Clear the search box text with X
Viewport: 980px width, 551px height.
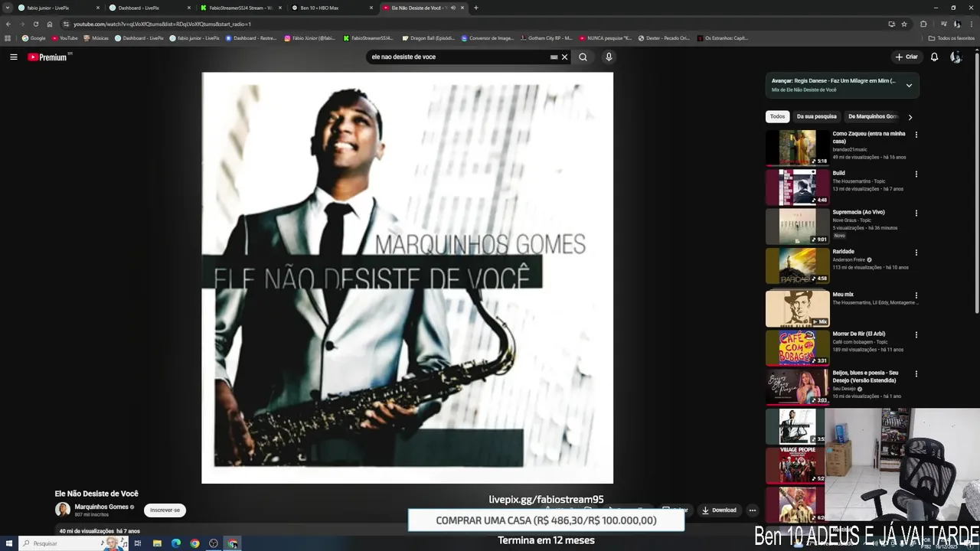(x=565, y=57)
